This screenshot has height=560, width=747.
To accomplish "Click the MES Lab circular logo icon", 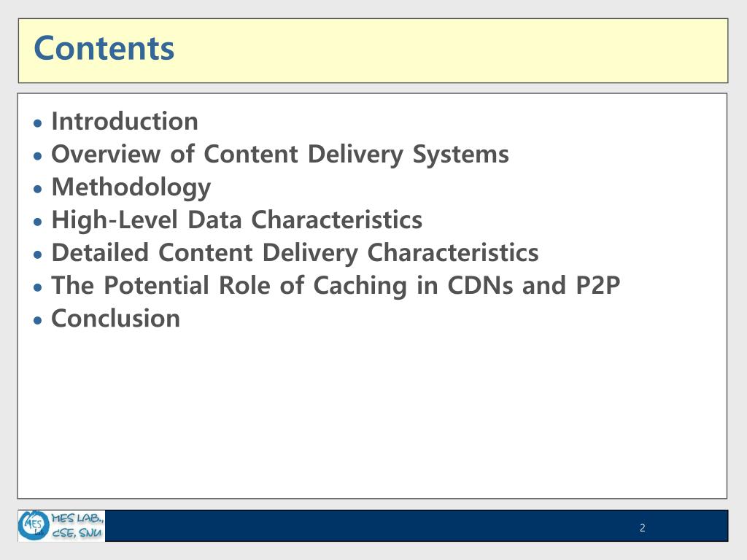I will (34, 525).
